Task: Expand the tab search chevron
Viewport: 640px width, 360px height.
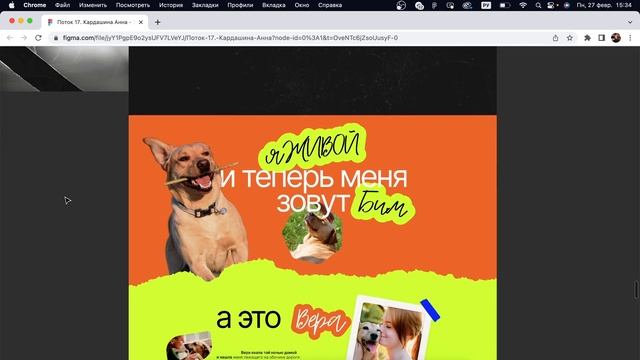Action: tap(630, 22)
